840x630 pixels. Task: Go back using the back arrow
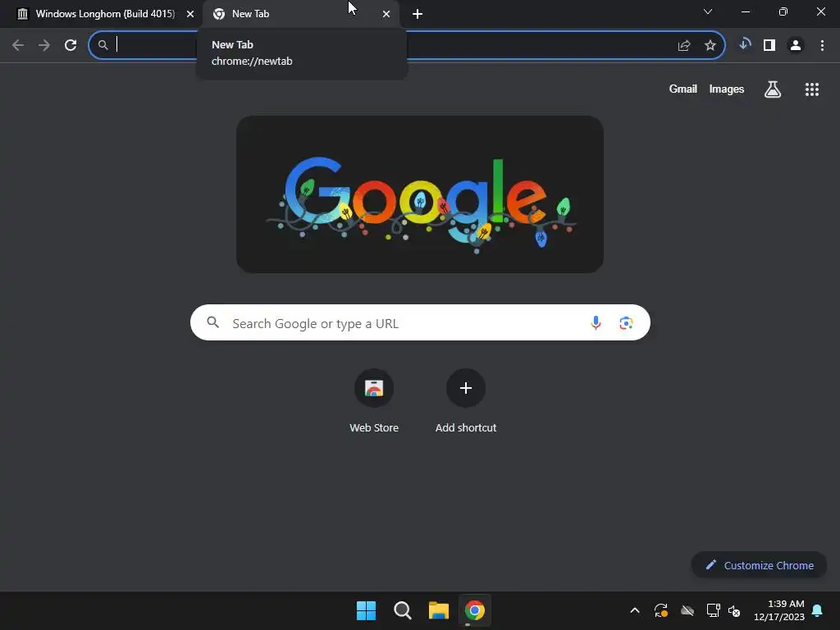pyautogui.click(x=18, y=45)
